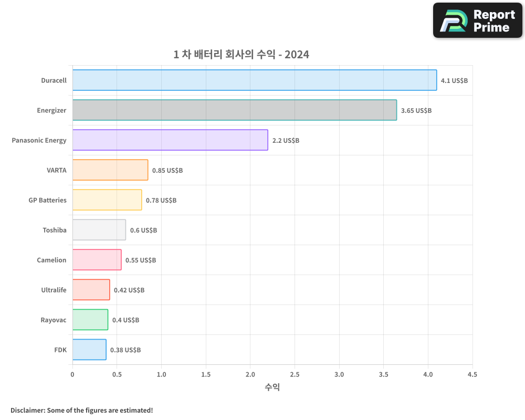Click the 3.65 US$B value label
Viewport: 525px width, 420px height.
[x=415, y=111]
